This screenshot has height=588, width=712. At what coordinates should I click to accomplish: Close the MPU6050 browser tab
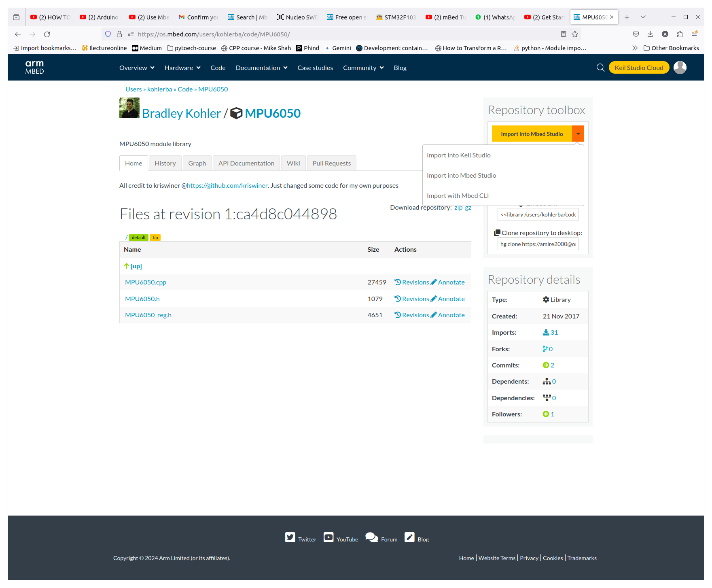pos(612,17)
